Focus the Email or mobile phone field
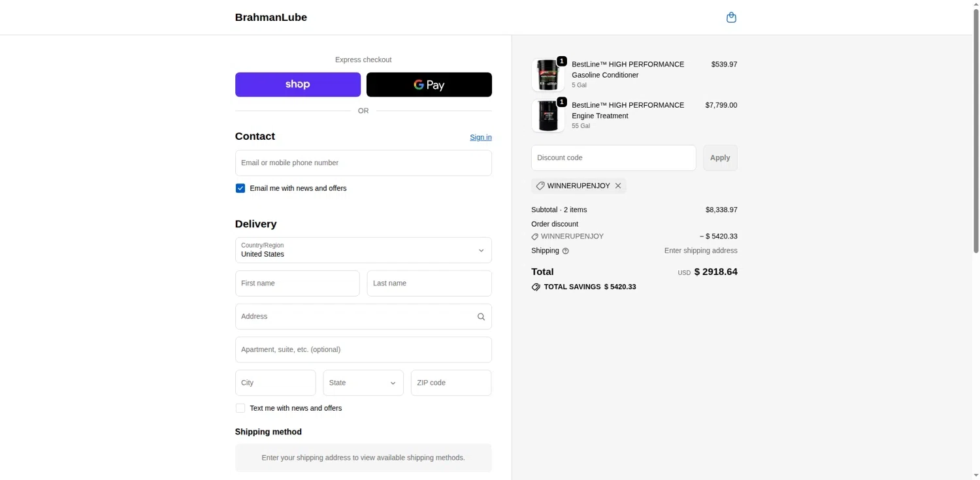This screenshot has width=980, height=480. pyautogui.click(x=363, y=163)
